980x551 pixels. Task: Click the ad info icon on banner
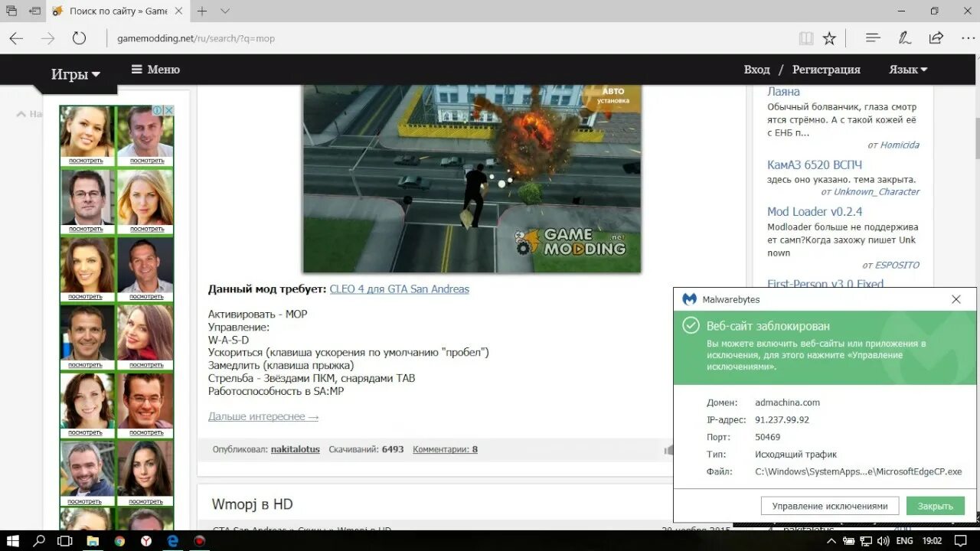coord(158,110)
